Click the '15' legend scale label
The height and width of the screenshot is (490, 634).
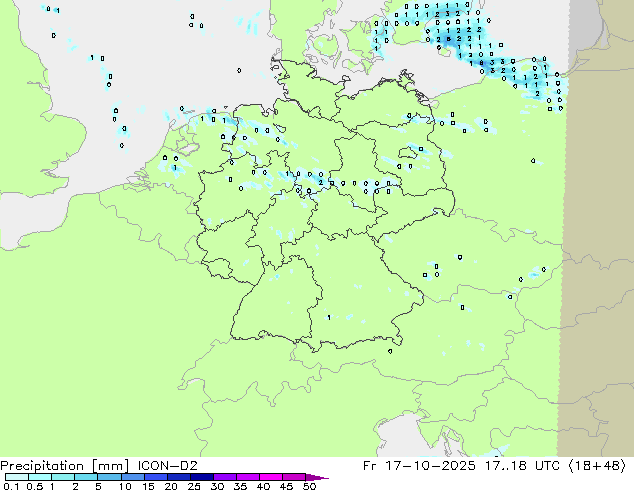pyautogui.click(x=148, y=486)
